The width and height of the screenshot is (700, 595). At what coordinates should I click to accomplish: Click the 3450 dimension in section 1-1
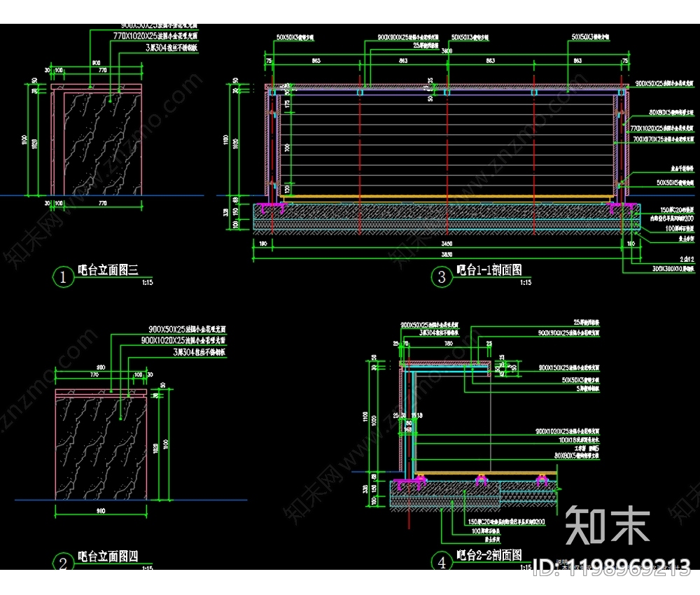[447, 244]
